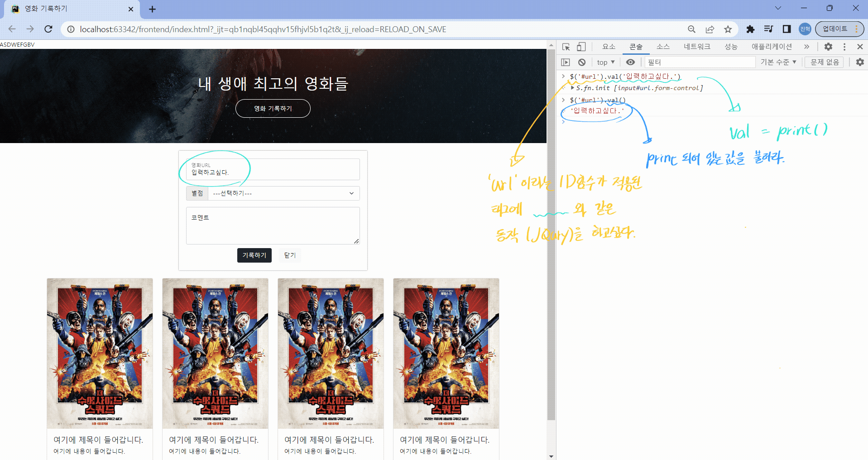The height and width of the screenshot is (460, 868).
Task: Click the 닫기 button
Action: pyautogui.click(x=290, y=255)
